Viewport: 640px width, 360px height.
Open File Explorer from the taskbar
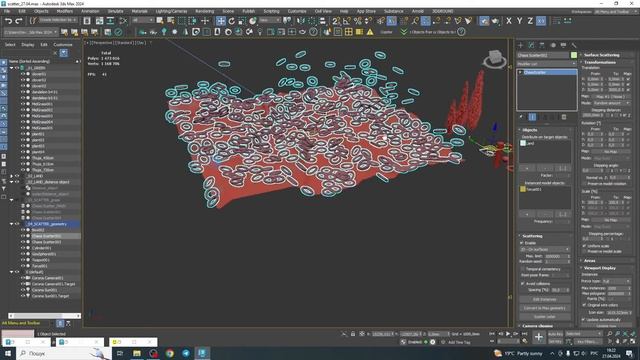pos(137,353)
